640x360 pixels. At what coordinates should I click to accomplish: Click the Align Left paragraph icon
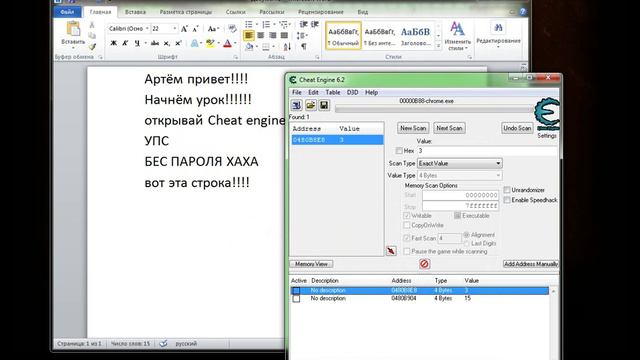pyautogui.click(x=249, y=36)
